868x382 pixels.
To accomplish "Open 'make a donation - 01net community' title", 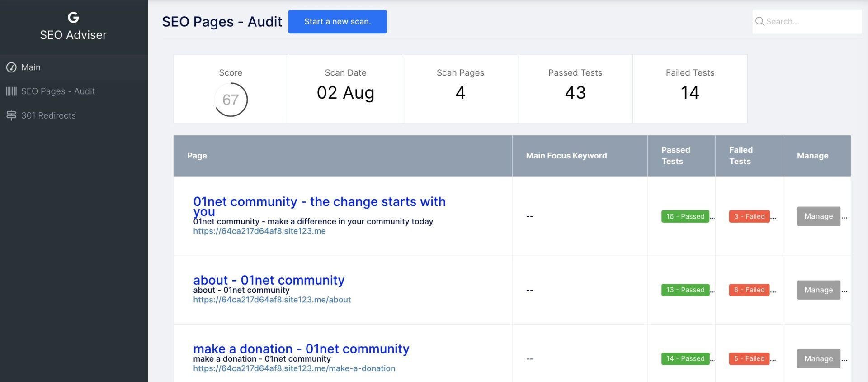I will (x=301, y=349).
